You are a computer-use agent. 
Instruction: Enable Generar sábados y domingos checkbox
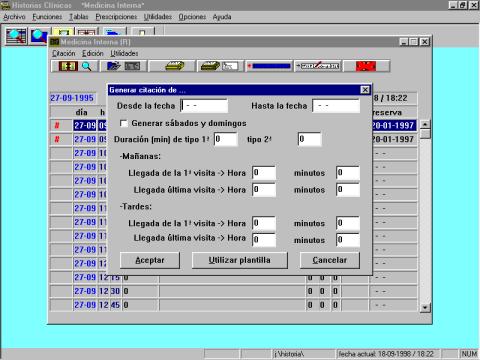tap(124, 124)
